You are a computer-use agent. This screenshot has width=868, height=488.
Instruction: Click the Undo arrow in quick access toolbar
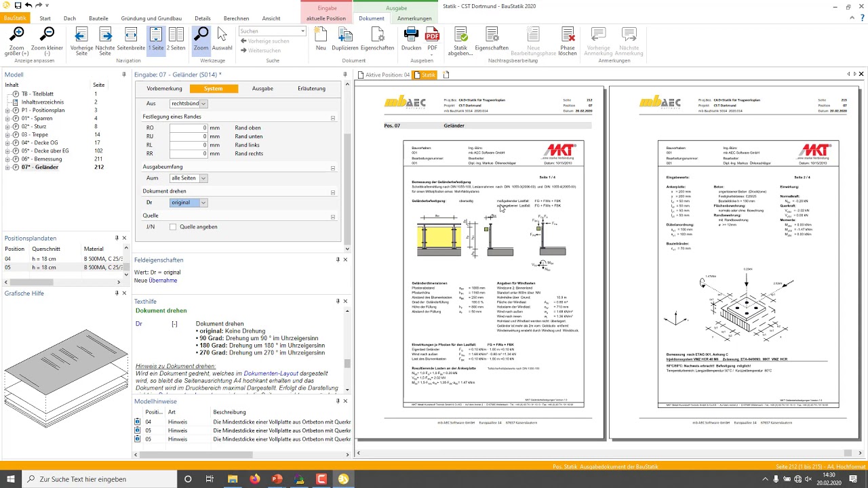coord(28,5)
